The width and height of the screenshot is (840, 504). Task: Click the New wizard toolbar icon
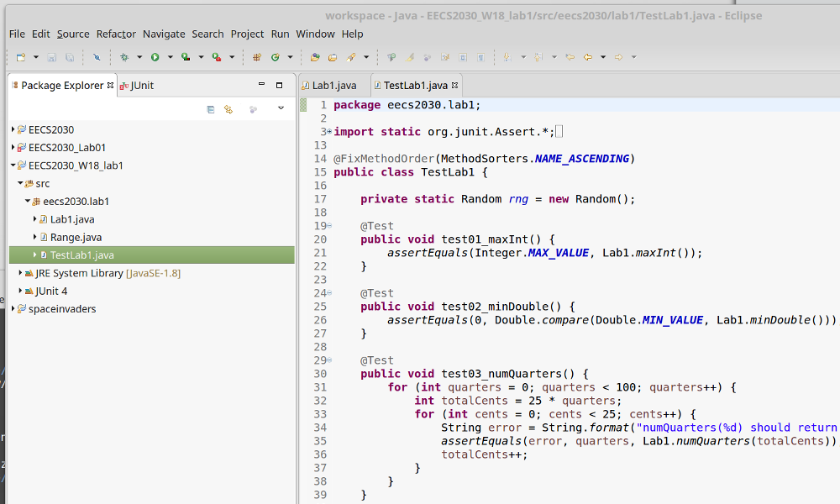click(x=21, y=57)
